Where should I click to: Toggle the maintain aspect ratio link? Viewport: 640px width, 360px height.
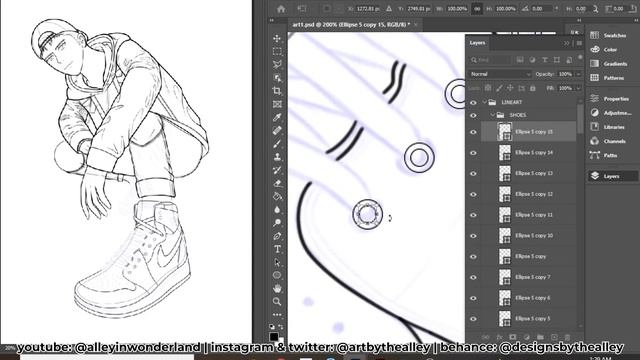coord(477,9)
